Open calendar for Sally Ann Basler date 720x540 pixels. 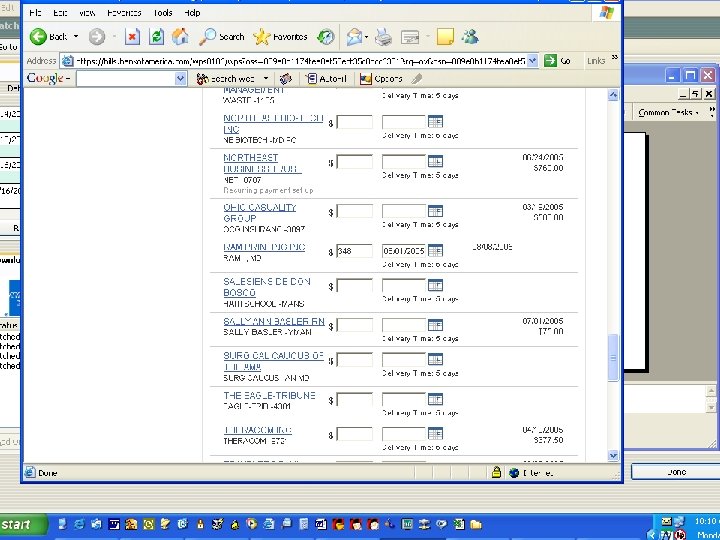tap(435, 325)
